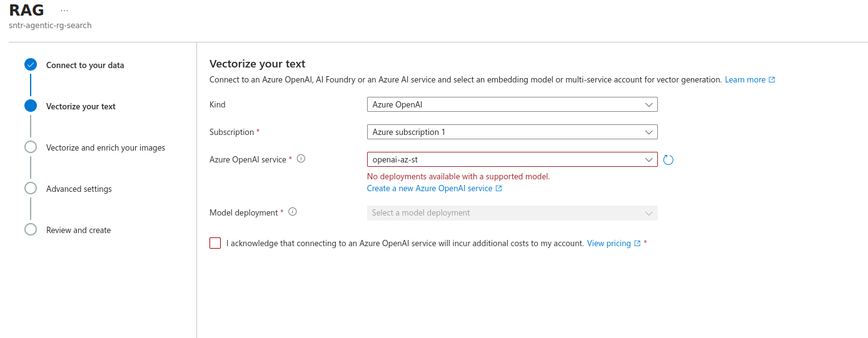Click the completed checkmark step icon
The width and height of the screenshot is (868, 338).
pyautogui.click(x=31, y=64)
